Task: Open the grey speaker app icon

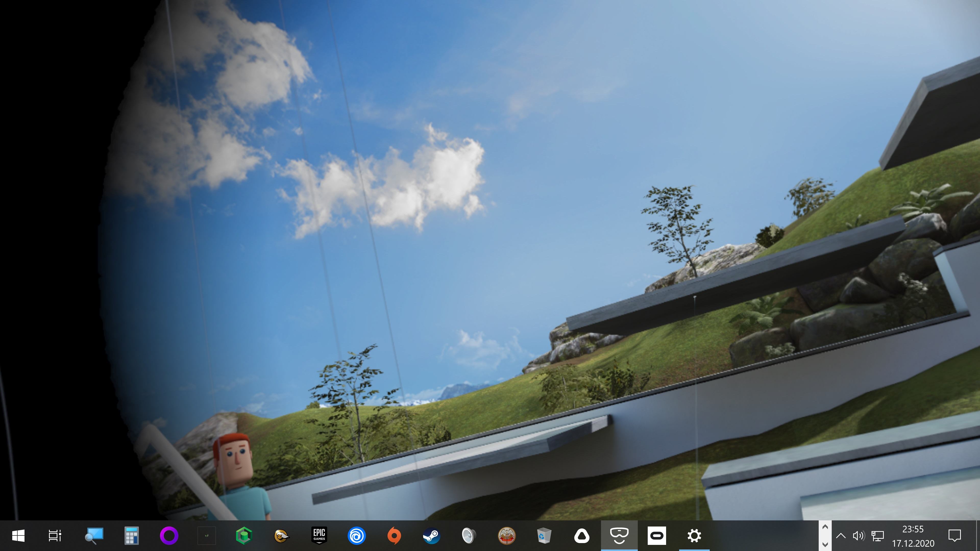Action: point(469,536)
